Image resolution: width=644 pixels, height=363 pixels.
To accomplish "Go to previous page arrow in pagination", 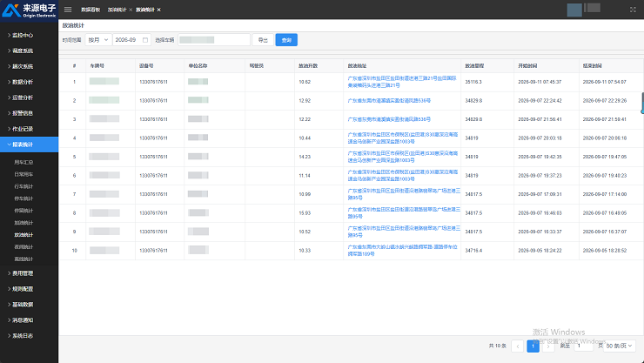I will click(x=518, y=346).
